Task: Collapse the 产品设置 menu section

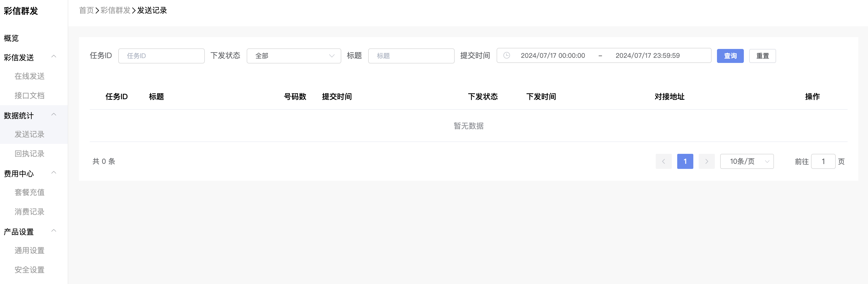Action: [x=53, y=231]
